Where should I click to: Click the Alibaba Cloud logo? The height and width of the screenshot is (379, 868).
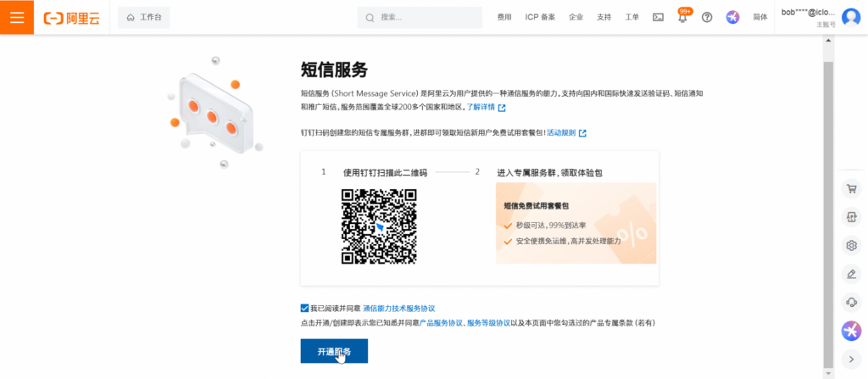point(72,18)
